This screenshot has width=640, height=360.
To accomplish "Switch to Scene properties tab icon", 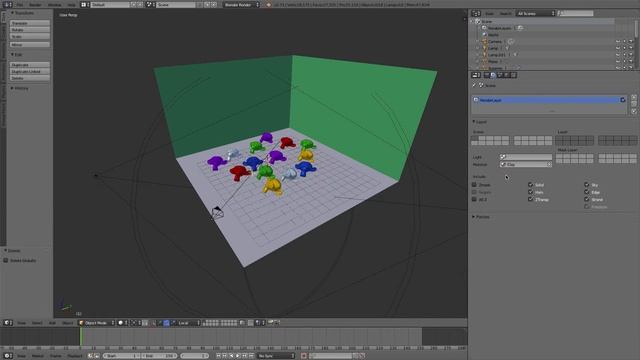I will (x=500, y=75).
